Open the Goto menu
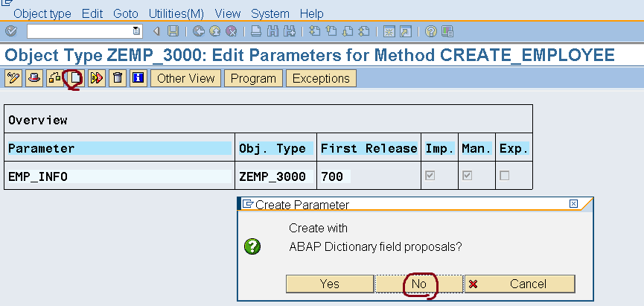 pyautogui.click(x=126, y=13)
